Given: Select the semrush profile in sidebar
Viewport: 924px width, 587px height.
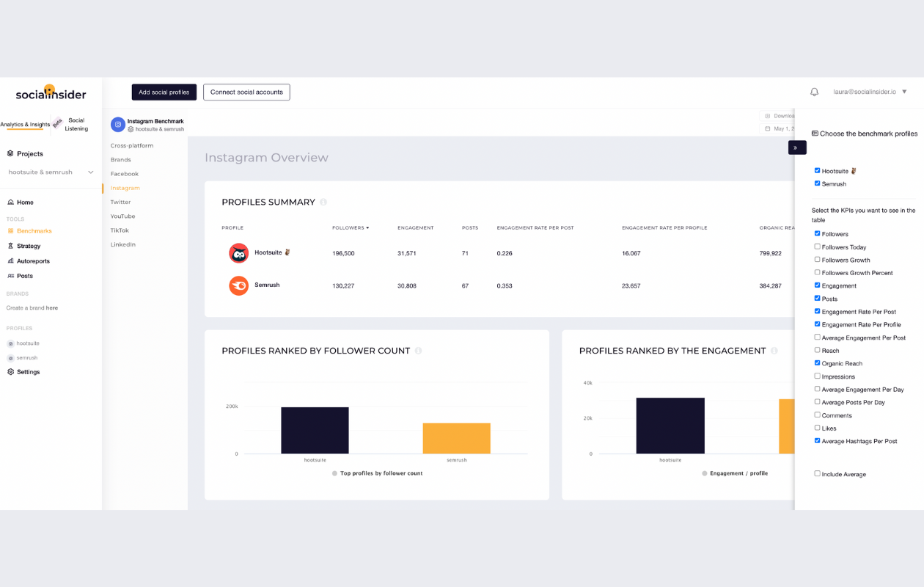Looking at the screenshot, I should (23, 358).
